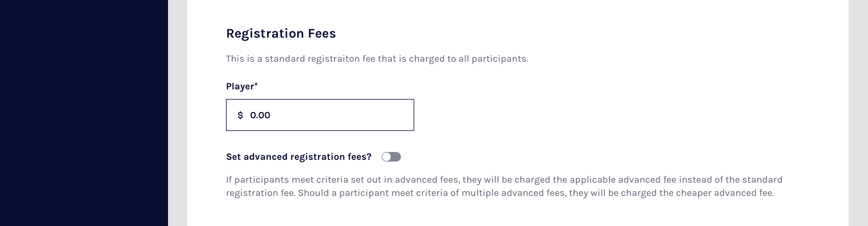Enable the advanced registration fees toggle
Image resolution: width=868 pixels, height=226 pixels.
point(391,157)
